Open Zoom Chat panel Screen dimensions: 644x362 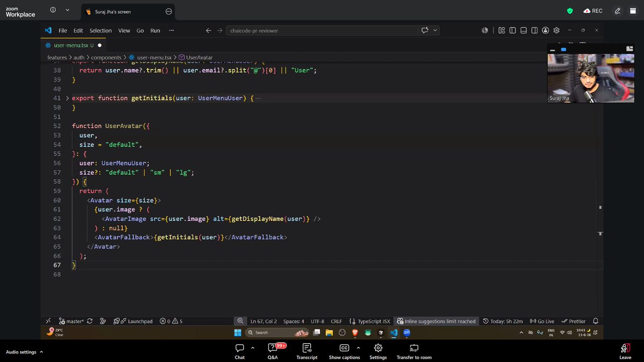[x=239, y=351]
